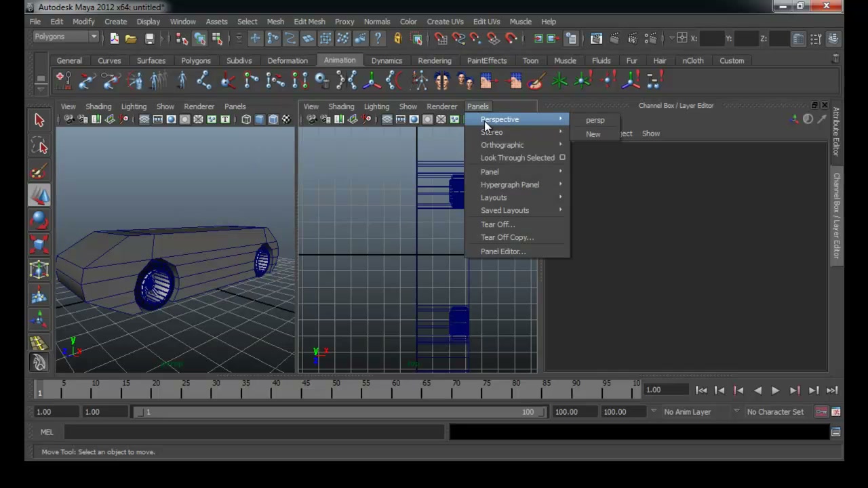Switch to the Polygons shelf tab
The width and height of the screenshot is (868, 488).
coord(195,61)
